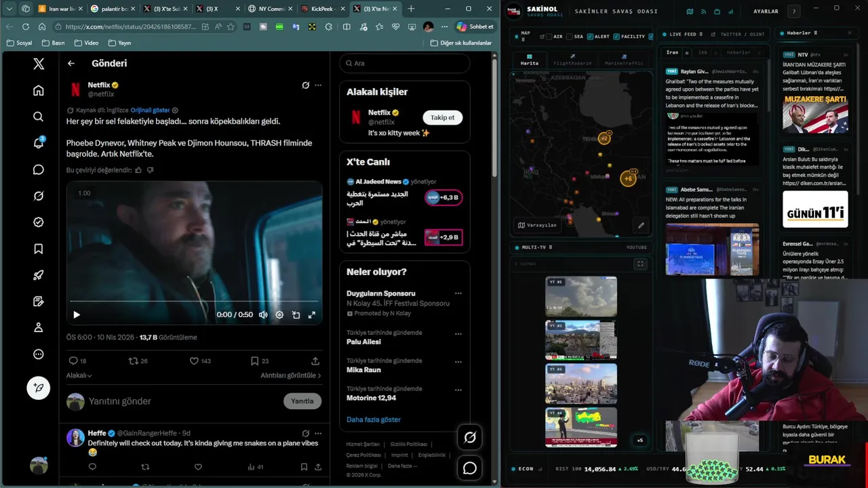Open the Varsayılan map style selector
This screenshot has height=488, width=868.
pyautogui.click(x=537, y=225)
